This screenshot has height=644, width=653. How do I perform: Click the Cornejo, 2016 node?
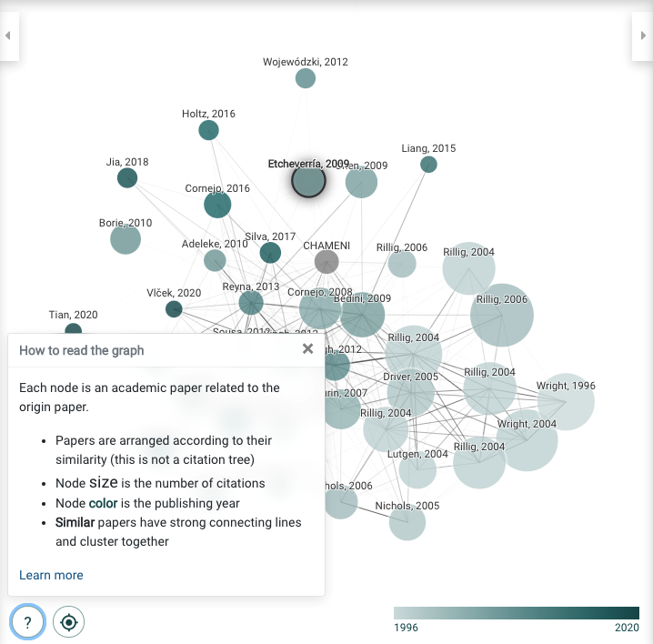click(x=217, y=205)
